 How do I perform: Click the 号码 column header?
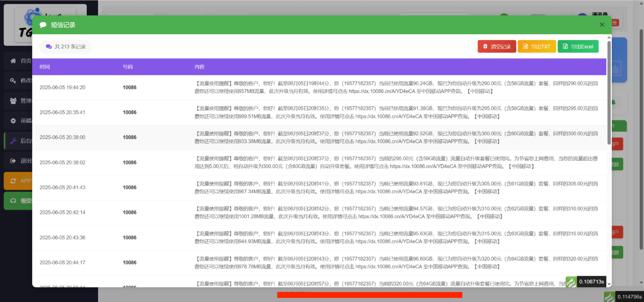coord(128,67)
